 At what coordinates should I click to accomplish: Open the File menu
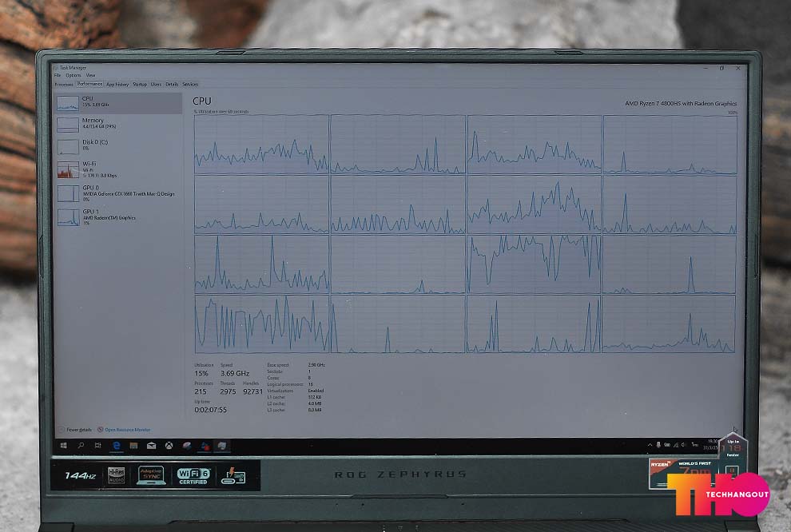(x=58, y=75)
